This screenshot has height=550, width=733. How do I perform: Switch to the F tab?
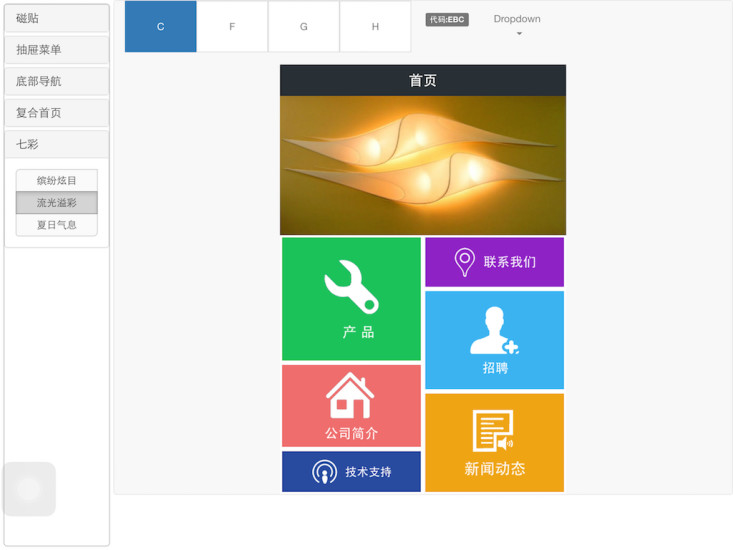click(x=232, y=27)
